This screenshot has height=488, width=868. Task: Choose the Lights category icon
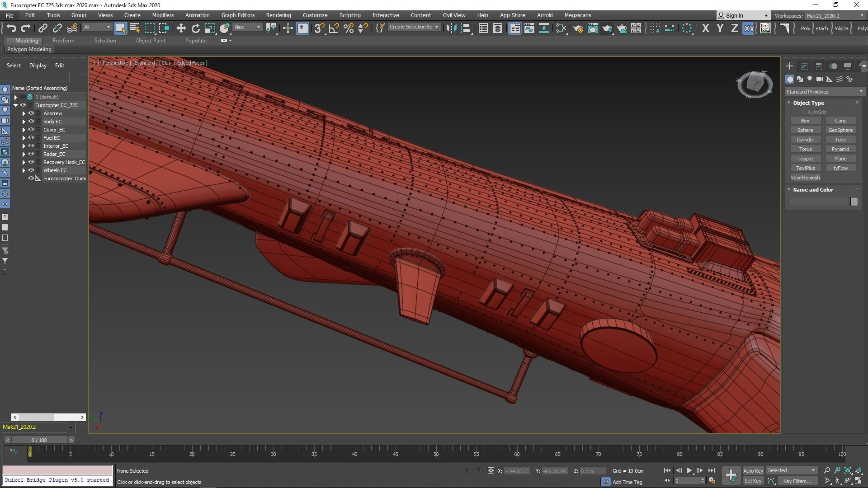pos(810,80)
